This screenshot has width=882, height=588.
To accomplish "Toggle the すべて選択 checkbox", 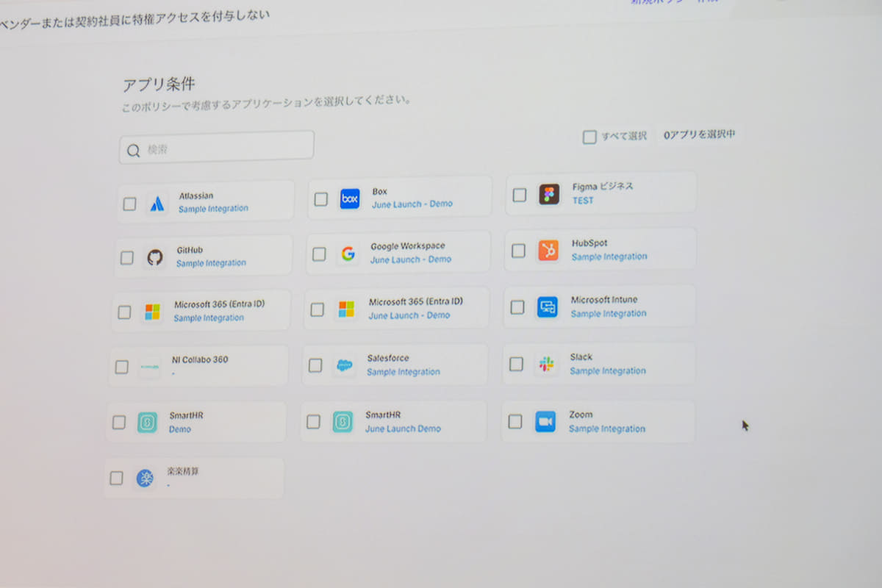I will (589, 137).
